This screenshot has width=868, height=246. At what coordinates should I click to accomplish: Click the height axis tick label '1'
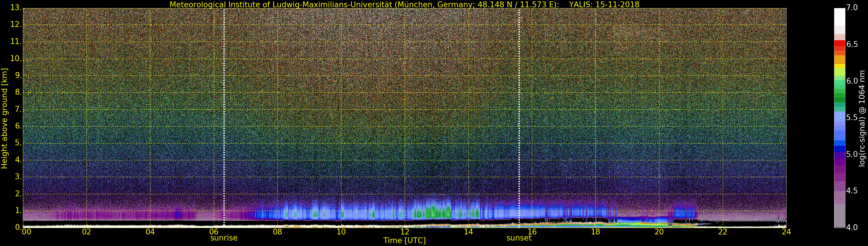coord(18,210)
